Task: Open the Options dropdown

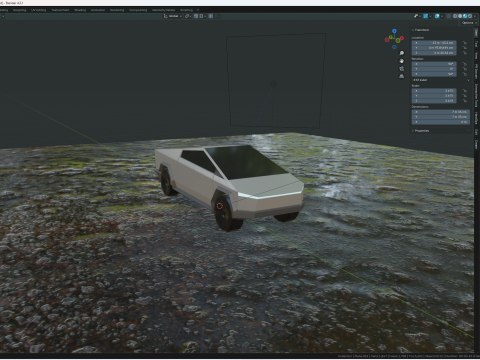Action: 469,23
